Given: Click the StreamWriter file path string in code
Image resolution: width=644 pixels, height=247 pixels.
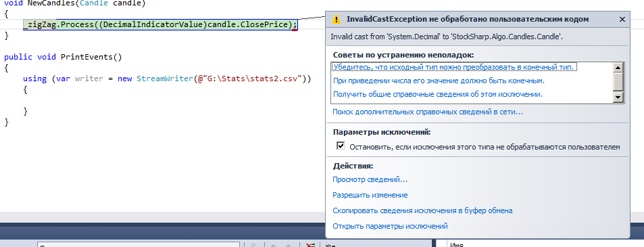Looking at the screenshot, I should pyautogui.click(x=251, y=78).
